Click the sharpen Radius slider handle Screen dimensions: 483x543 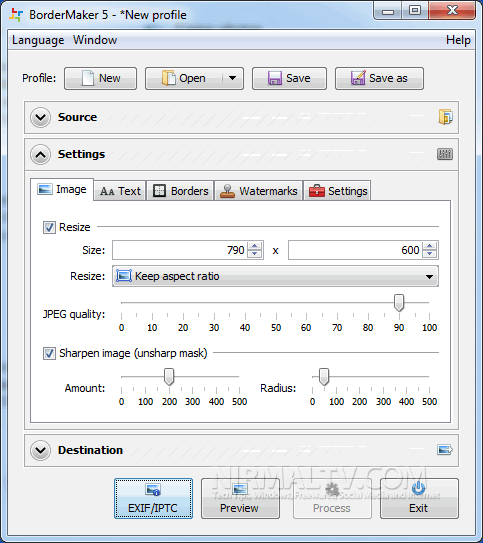(324, 377)
